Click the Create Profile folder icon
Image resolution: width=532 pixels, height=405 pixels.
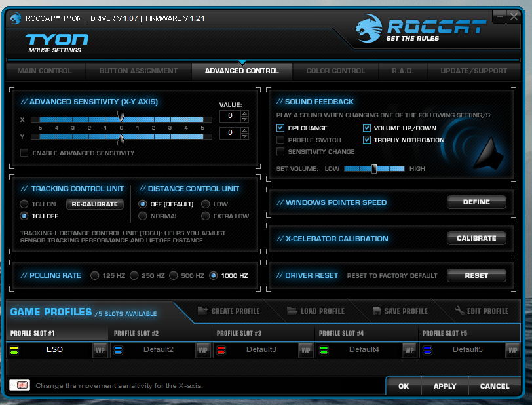coord(202,310)
